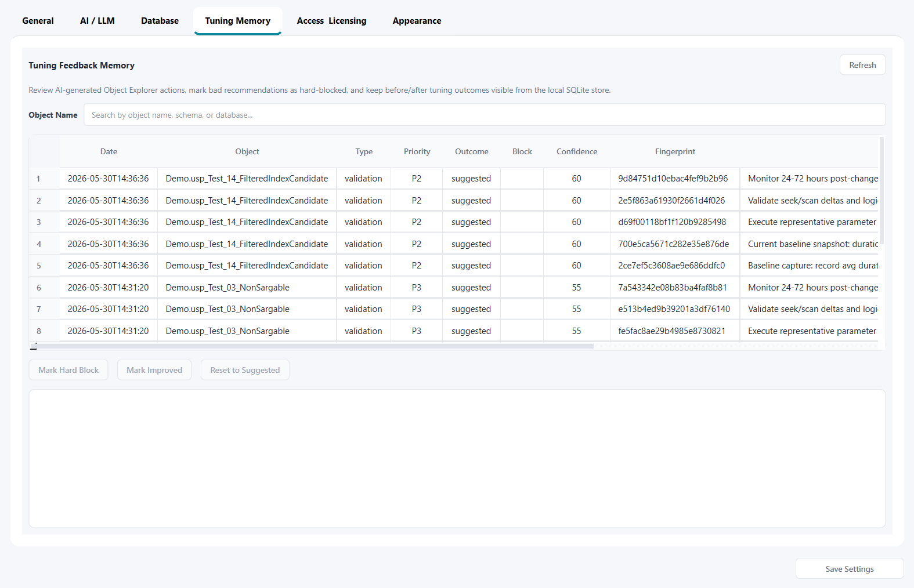Click Mark Improved button
The image size is (914, 588).
(x=154, y=370)
